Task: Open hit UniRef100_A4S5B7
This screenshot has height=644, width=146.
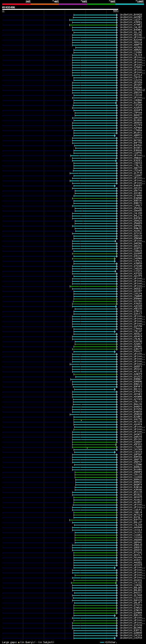Action: point(131,17)
